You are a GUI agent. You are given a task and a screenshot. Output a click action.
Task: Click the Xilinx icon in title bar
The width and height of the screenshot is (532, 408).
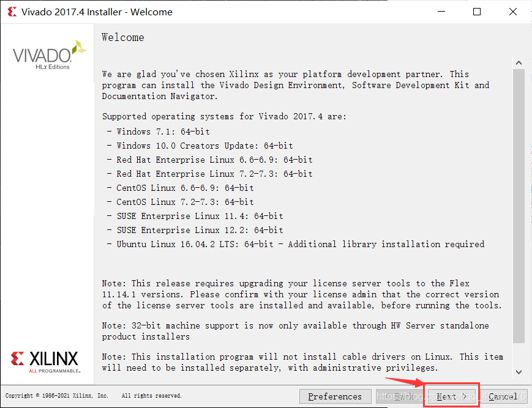click(12, 12)
